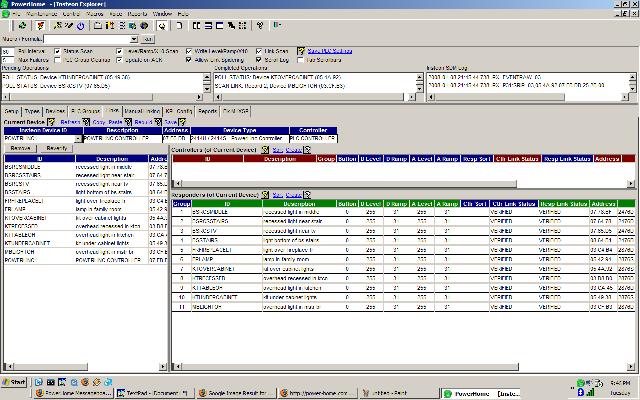640x400 pixels.
Task: Open the Control menu
Action: (x=71, y=13)
